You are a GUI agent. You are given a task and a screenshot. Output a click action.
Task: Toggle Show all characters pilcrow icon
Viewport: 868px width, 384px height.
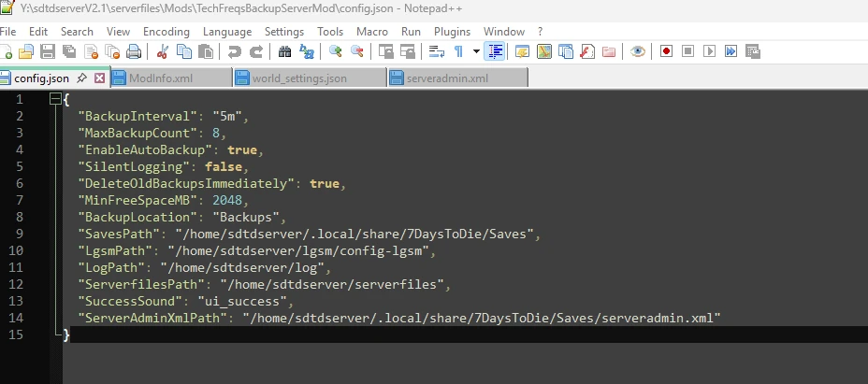click(458, 51)
